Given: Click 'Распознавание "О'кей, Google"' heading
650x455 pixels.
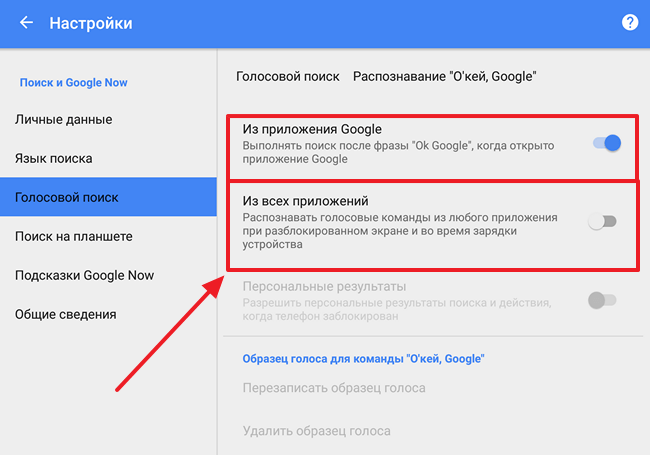Looking at the screenshot, I should click(445, 76).
